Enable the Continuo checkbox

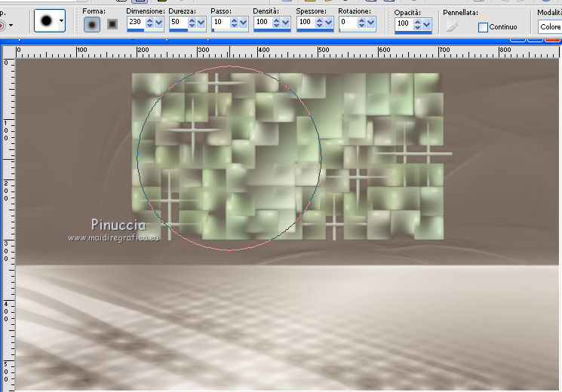pos(483,27)
